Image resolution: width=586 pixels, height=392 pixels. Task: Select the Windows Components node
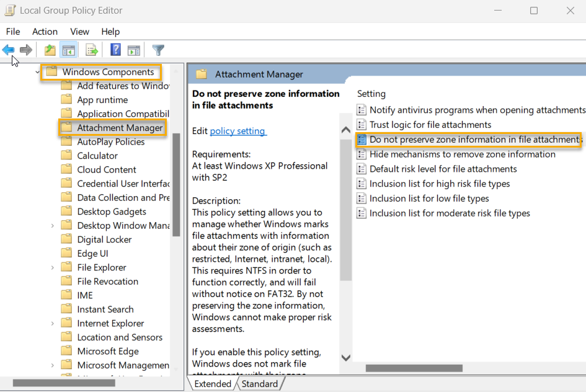(107, 71)
